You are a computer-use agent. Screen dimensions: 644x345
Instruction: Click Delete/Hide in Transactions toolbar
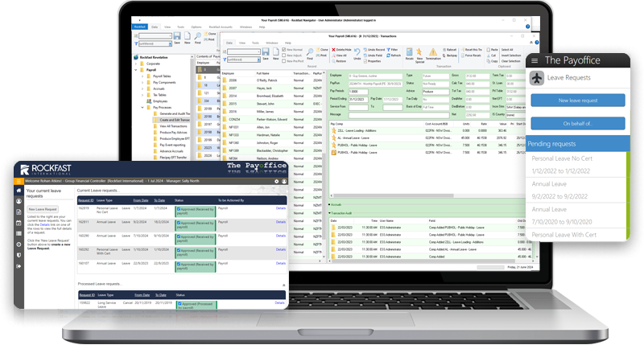341,50
